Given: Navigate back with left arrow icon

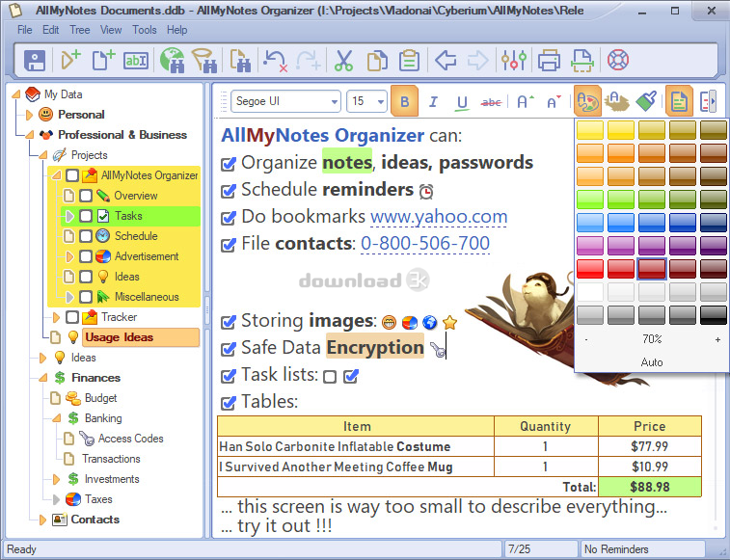Looking at the screenshot, I should 446,61.
